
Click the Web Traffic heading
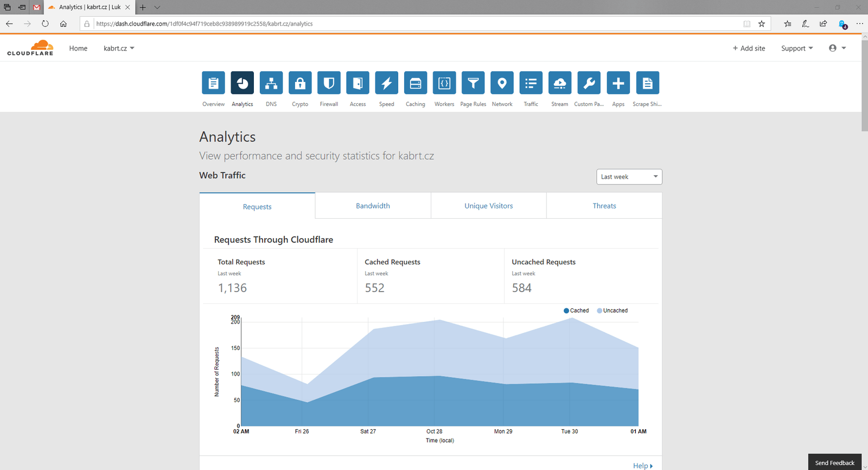pyautogui.click(x=222, y=175)
